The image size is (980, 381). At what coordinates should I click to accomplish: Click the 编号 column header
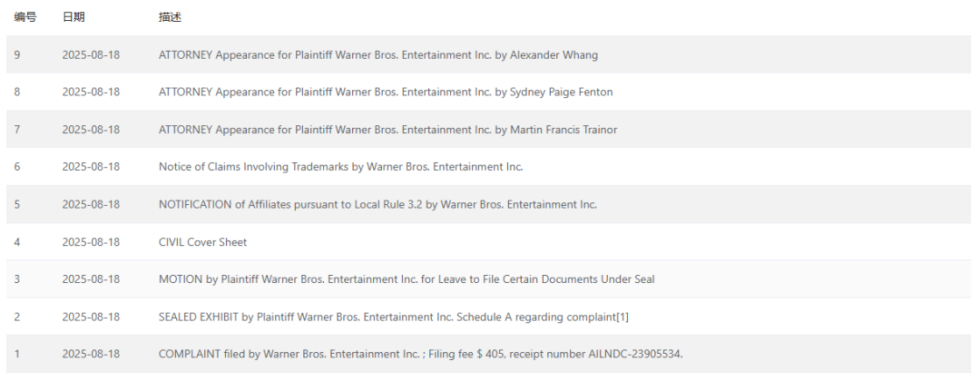[24, 18]
